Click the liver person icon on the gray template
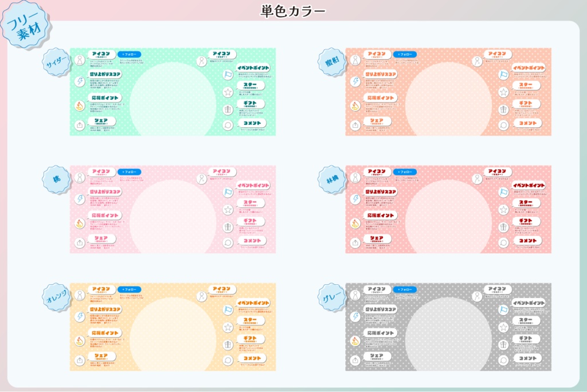The image size is (587, 392). [x=355, y=295]
